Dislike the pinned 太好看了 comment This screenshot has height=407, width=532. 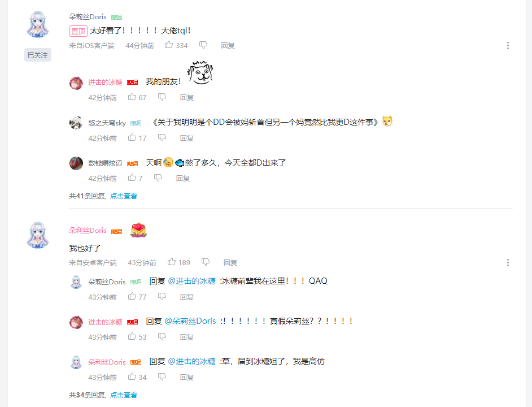click(203, 45)
